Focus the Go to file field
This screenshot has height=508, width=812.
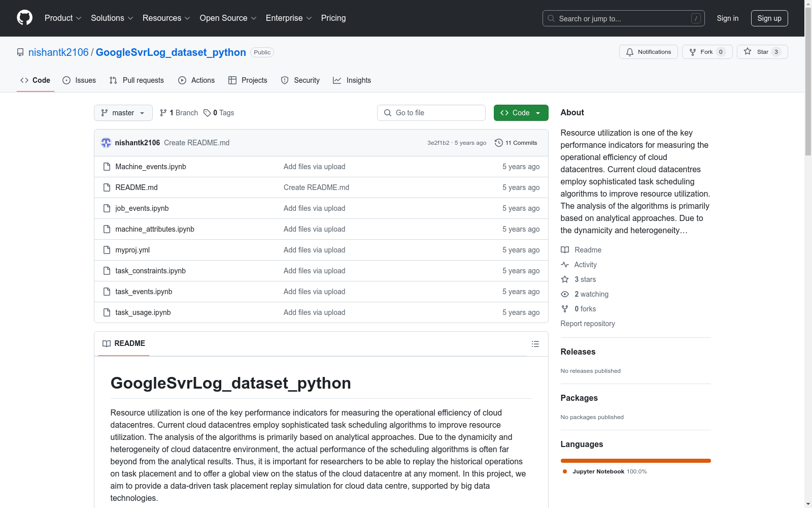pyautogui.click(x=431, y=113)
